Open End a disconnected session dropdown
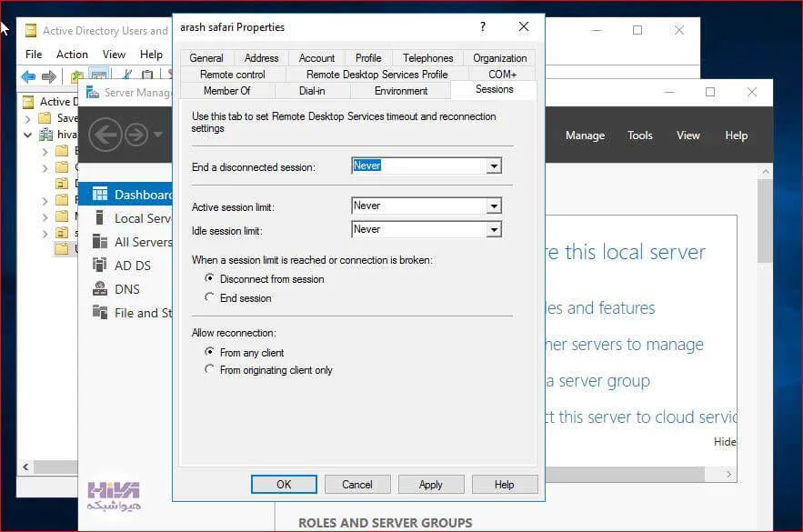 494,166
